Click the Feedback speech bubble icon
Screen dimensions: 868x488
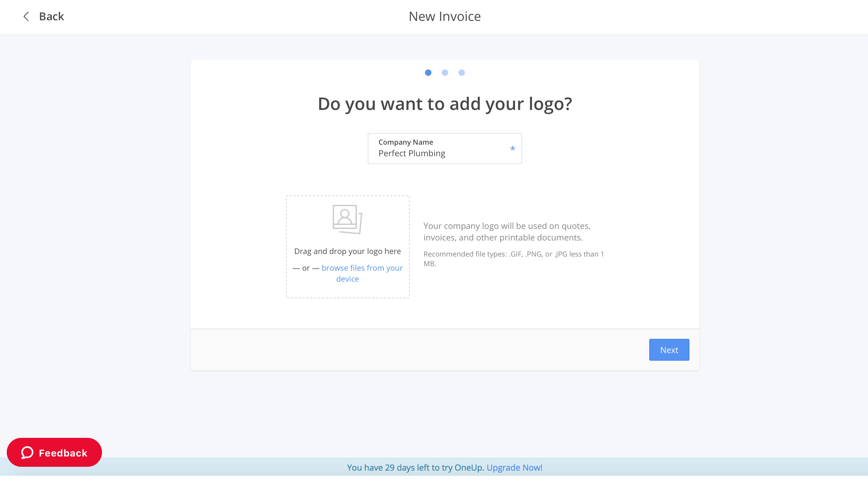click(x=27, y=452)
